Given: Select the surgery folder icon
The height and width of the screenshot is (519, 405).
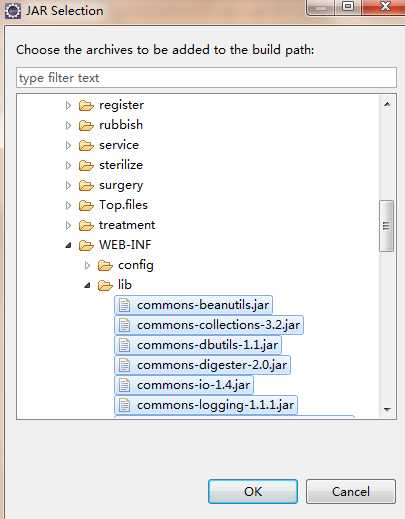Looking at the screenshot, I should pos(86,186).
